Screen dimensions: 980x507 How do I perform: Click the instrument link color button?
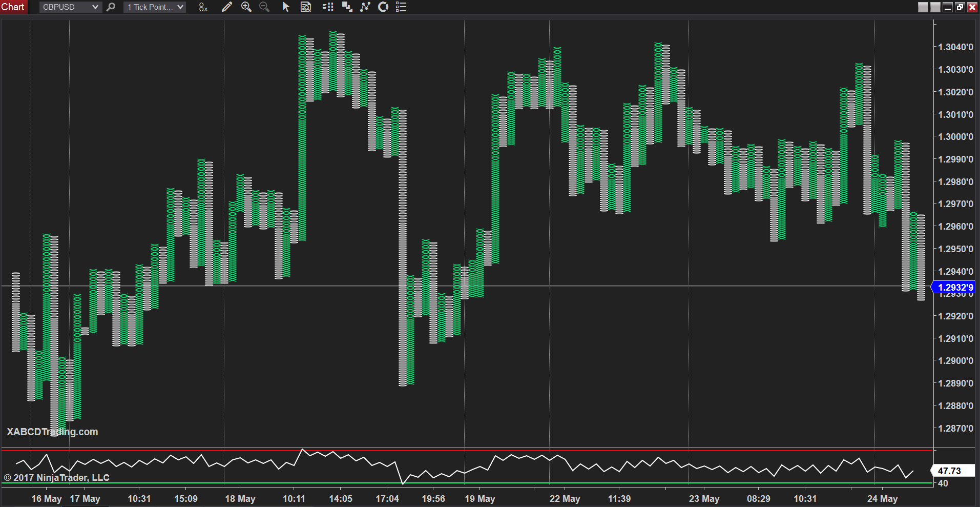point(923,7)
